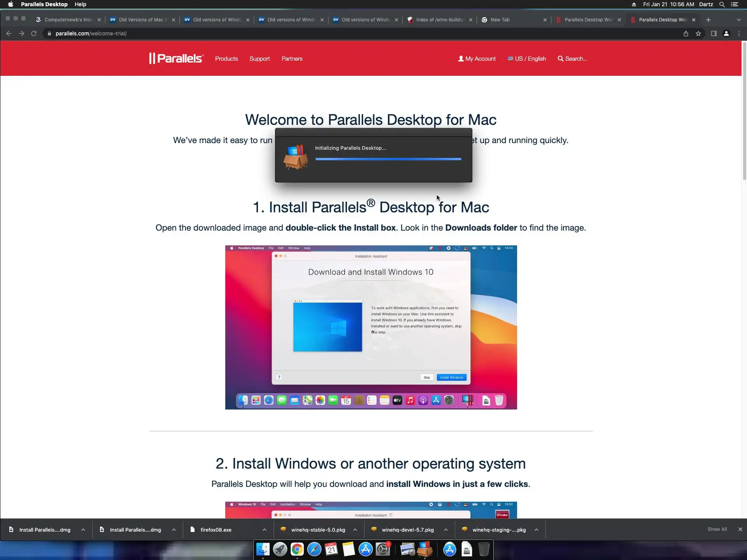Open Google Chrome from the Dock
This screenshot has height=560, width=747.
tap(297, 549)
